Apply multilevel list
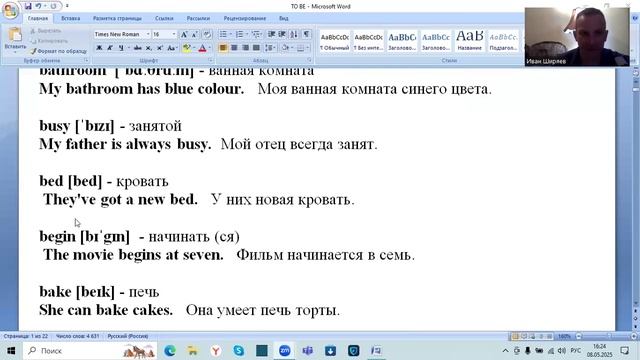The width and height of the screenshot is (640, 360). tap(256, 34)
